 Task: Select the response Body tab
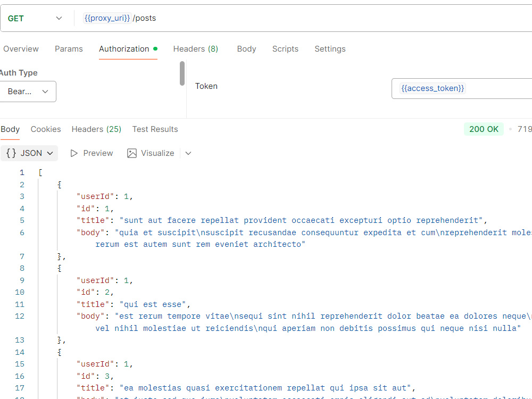pos(10,129)
